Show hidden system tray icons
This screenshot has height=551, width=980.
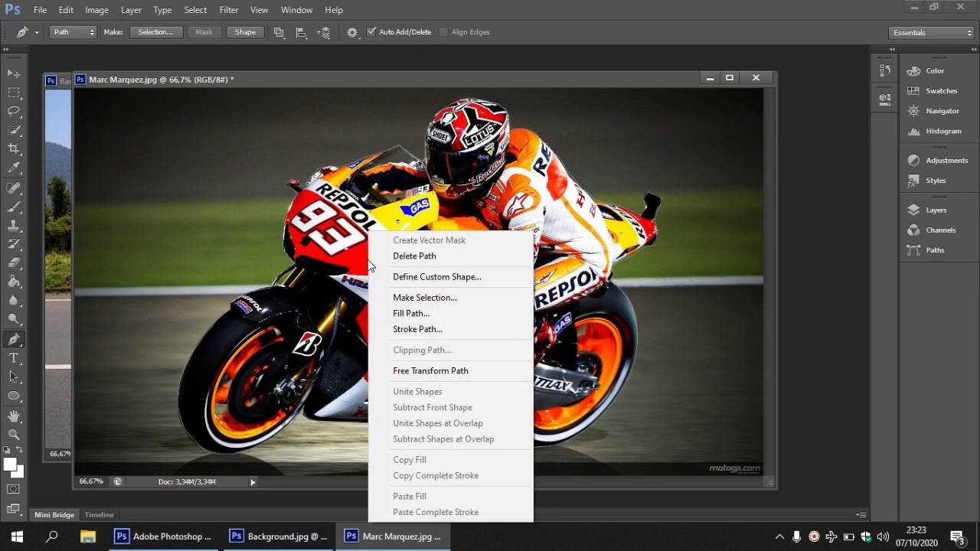(x=779, y=536)
